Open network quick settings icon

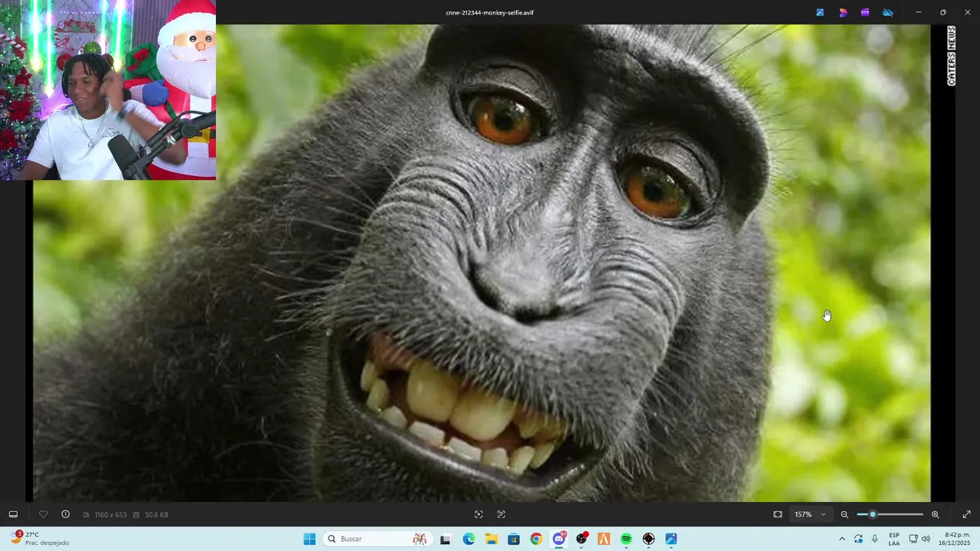[x=913, y=539]
